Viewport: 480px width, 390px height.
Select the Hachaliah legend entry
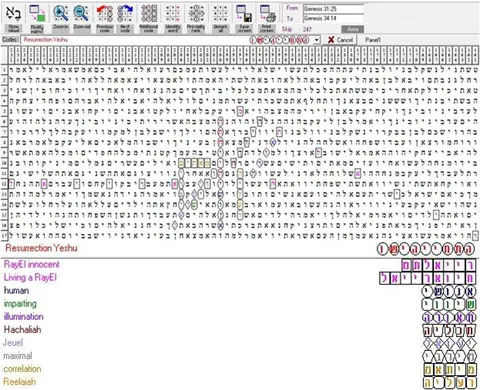[x=22, y=330]
